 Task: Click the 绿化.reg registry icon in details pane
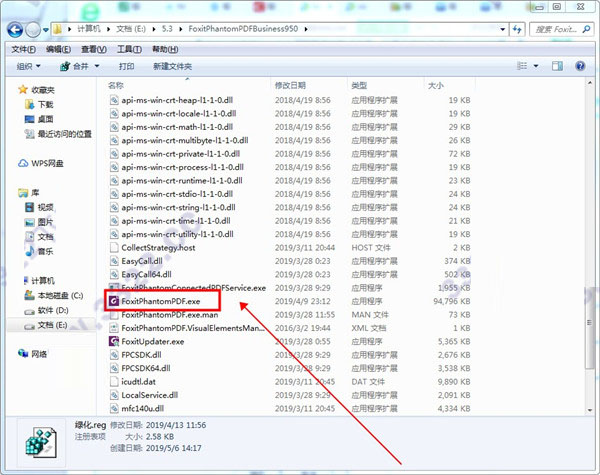tap(41, 443)
